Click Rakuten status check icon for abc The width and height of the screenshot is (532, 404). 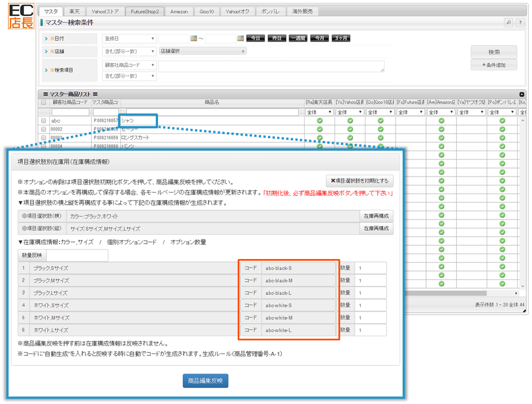click(x=320, y=121)
